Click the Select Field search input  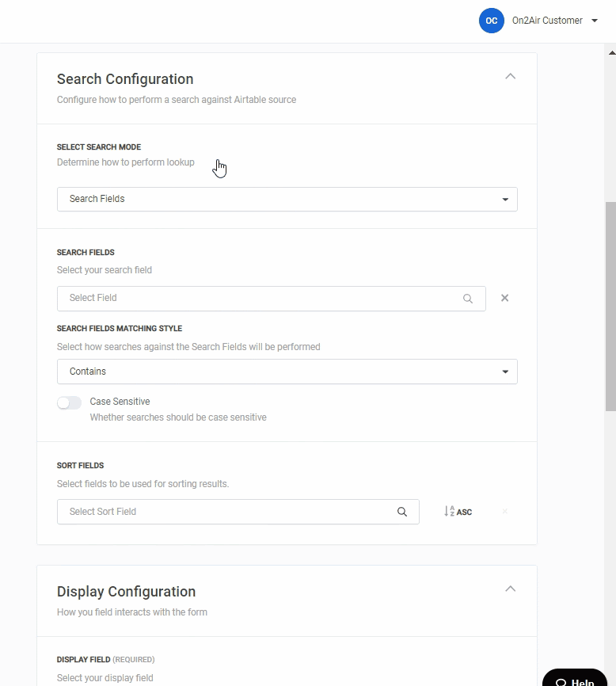[261, 298]
